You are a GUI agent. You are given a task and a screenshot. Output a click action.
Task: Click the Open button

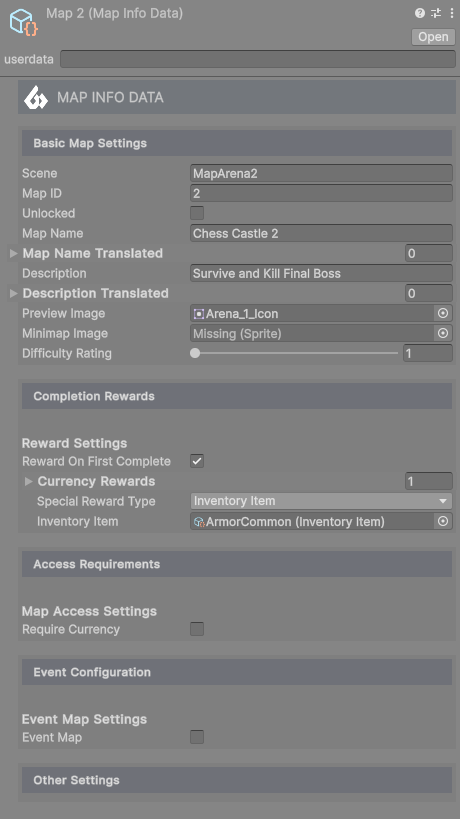pyautogui.click(x=433, y=37)
